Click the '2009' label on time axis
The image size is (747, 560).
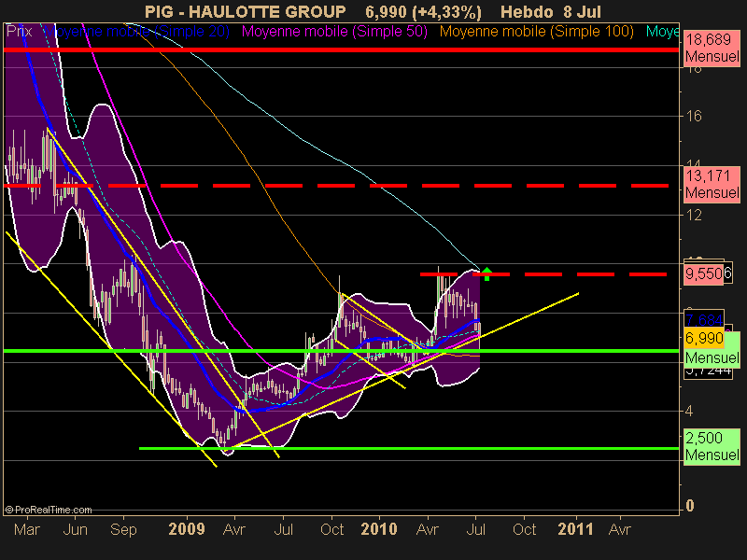point(187,529)
